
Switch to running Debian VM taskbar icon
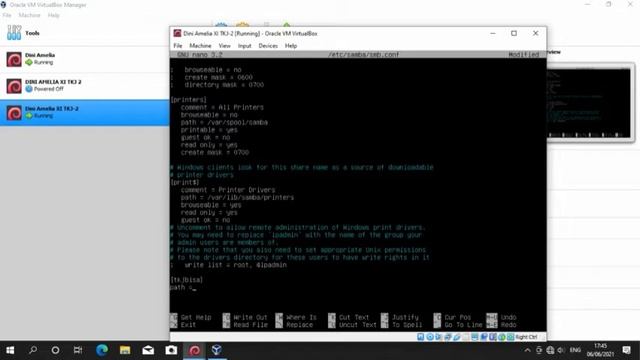click(194, 350)
